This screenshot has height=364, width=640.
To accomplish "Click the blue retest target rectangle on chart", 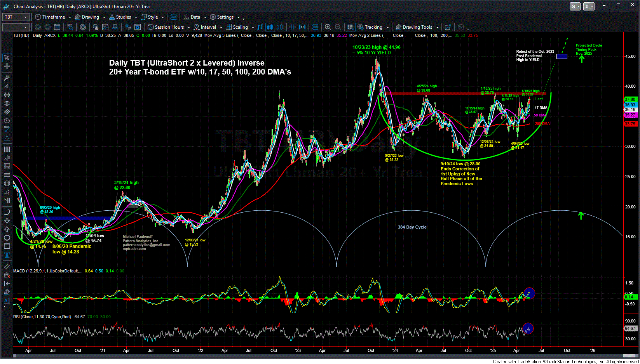I will coord(562,56).
